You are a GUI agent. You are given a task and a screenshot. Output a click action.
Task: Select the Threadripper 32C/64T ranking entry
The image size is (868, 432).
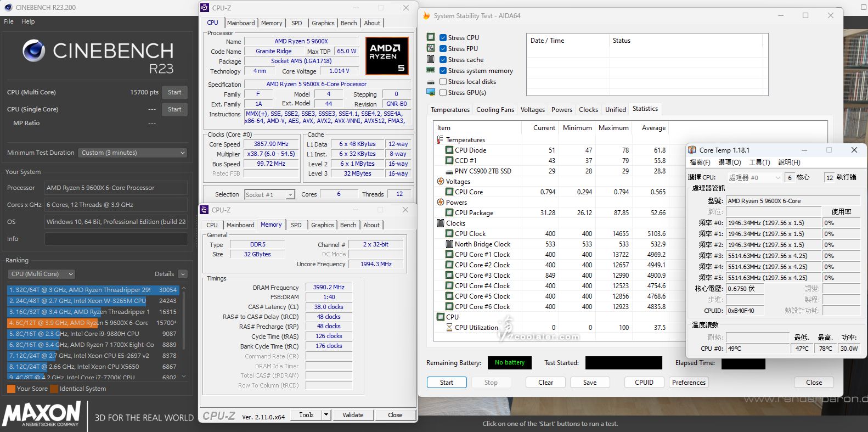tap(93, 289)
